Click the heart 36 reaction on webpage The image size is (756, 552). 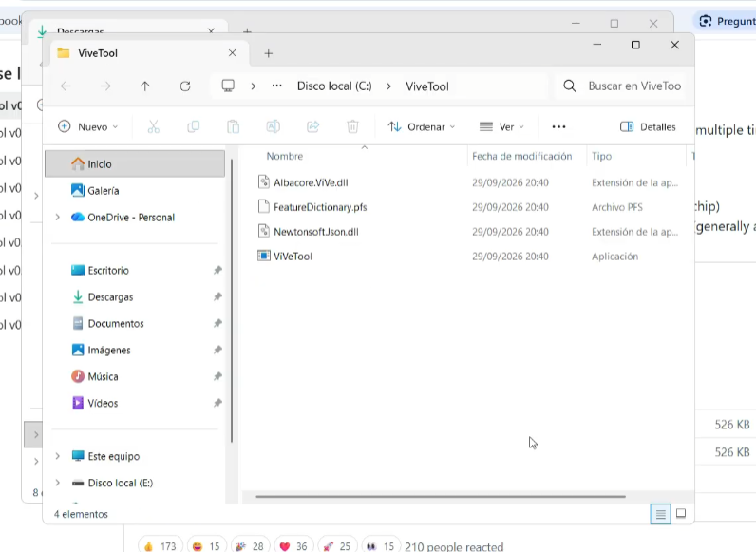(293, 545)
